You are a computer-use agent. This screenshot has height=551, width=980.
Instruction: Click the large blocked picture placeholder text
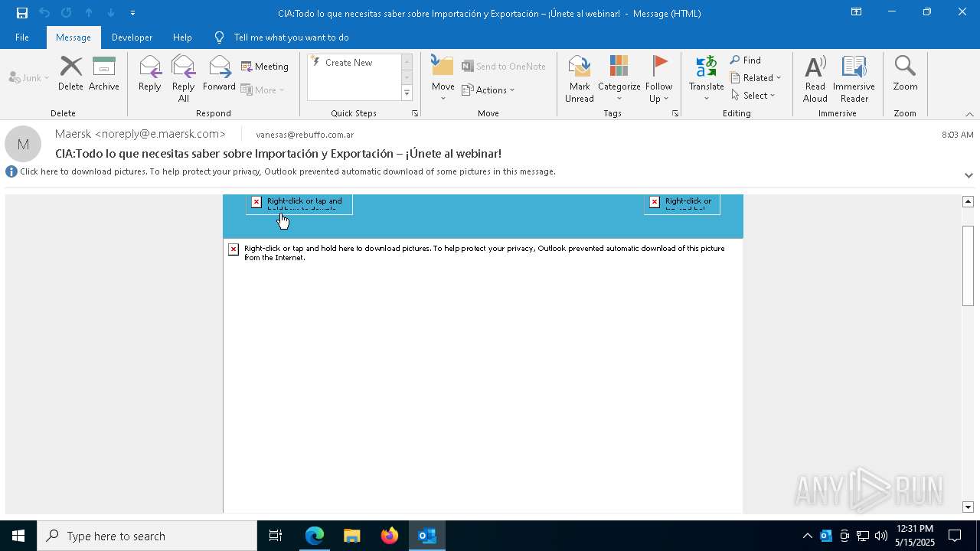click(483, 253)
